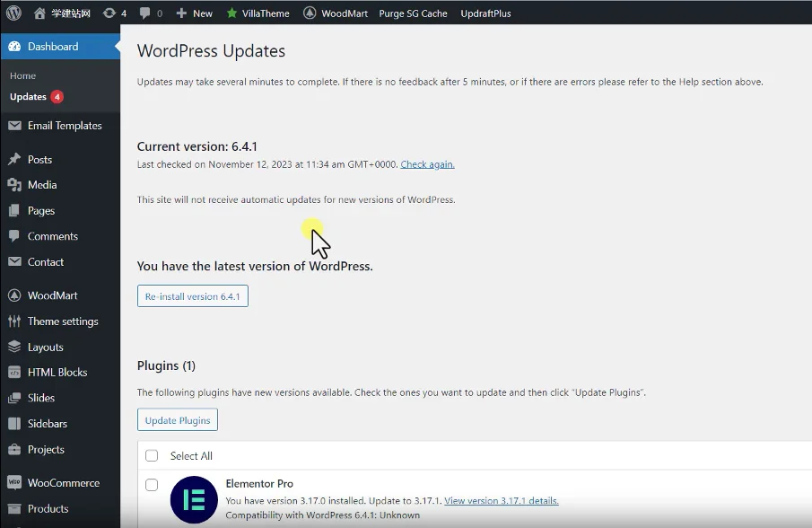Click the Select All label text

[191, 456]
